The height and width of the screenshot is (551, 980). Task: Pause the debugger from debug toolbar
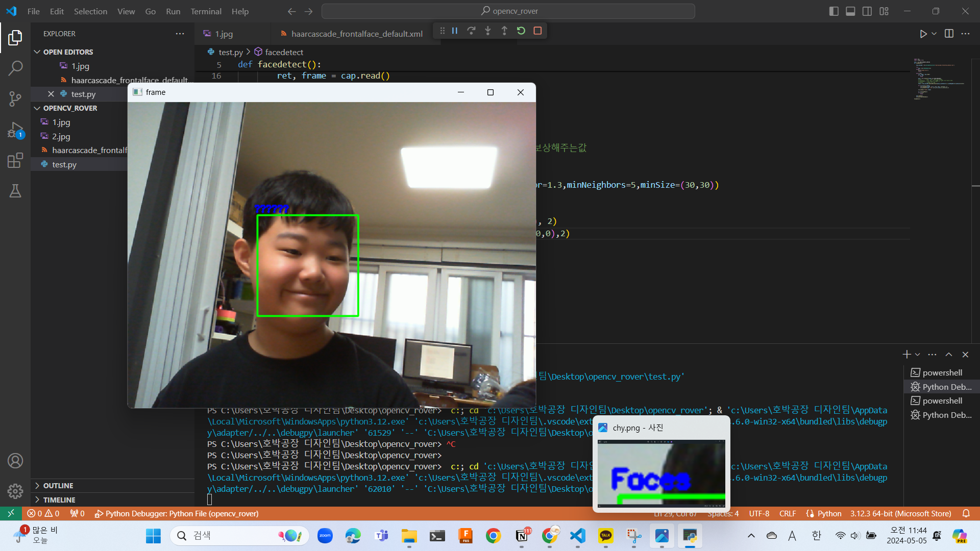(454, 31)
